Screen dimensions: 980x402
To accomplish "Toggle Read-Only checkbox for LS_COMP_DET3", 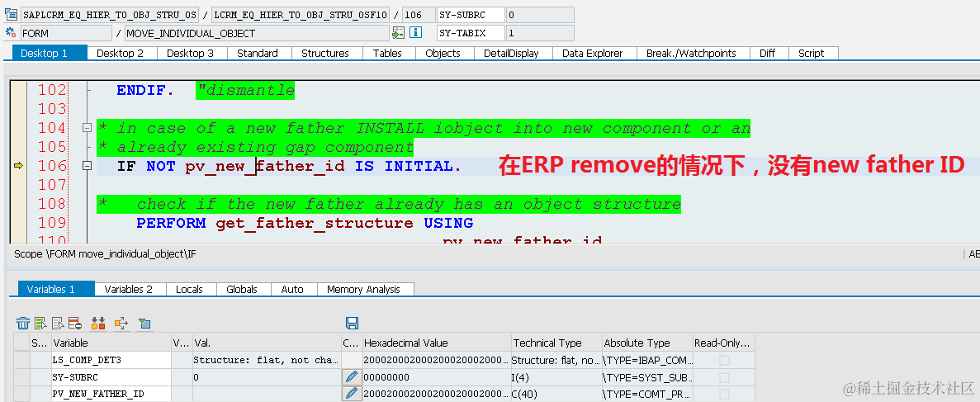I will pyautogui.click(x=724, y=360).
